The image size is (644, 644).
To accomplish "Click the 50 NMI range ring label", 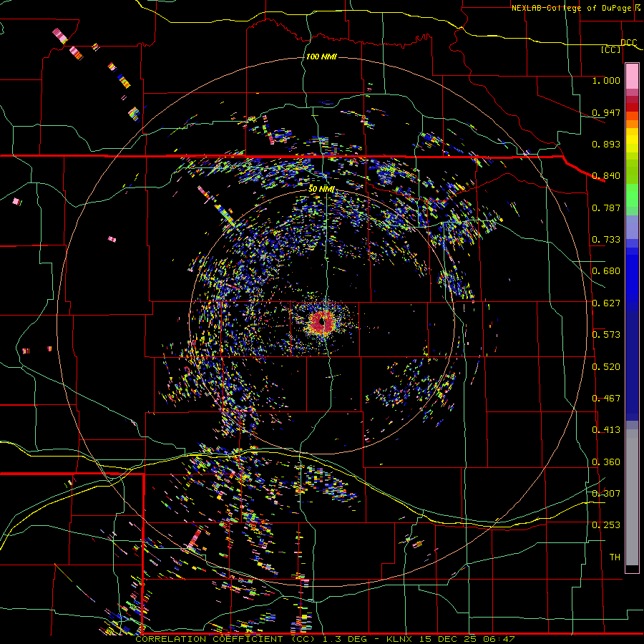I will click(x=321, y=189).
